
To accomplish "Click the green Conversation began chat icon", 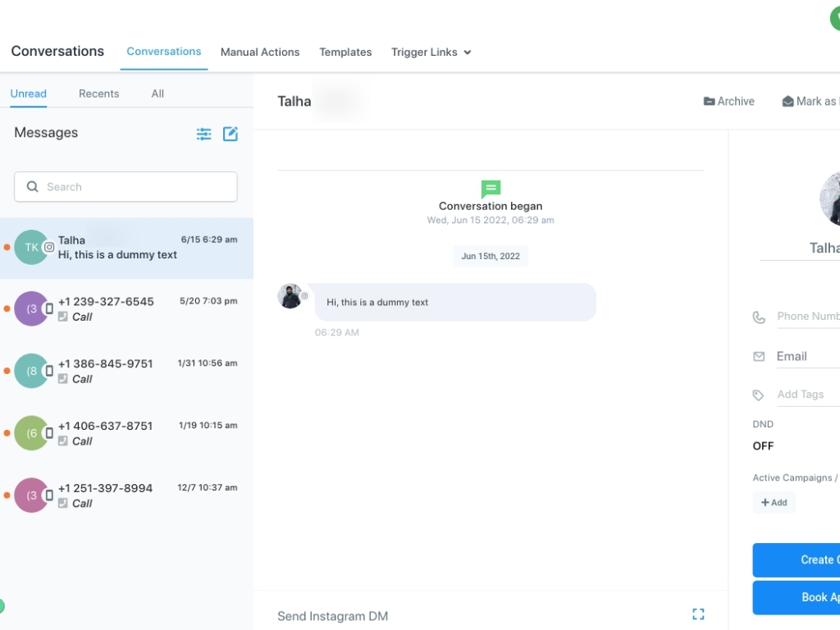I will 491,189.
